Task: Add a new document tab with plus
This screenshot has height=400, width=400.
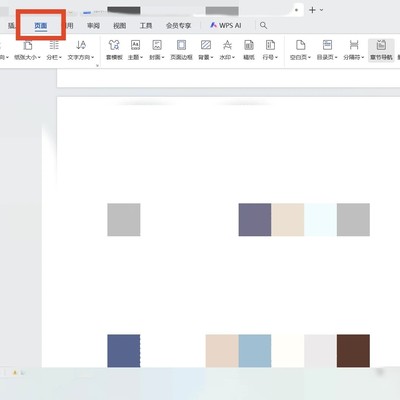Action: click(x=312, y=10)
